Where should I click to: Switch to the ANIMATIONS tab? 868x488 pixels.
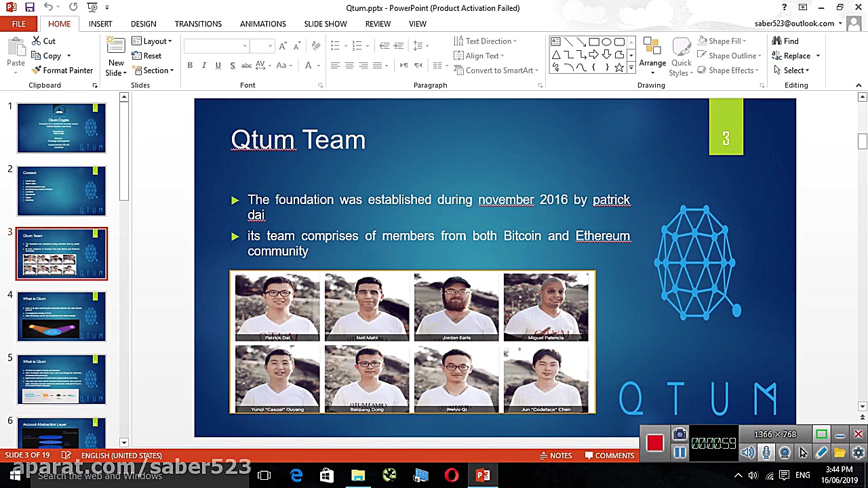pyautogui.click(x=263, y=24)
